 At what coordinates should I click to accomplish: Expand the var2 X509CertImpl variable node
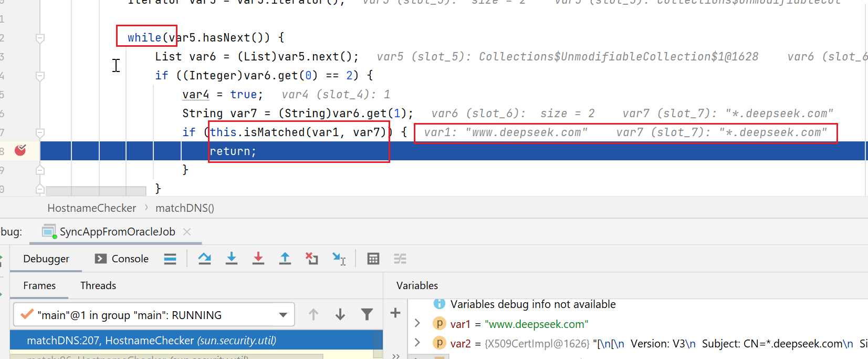pyautogui.click(x=417, y=343)
